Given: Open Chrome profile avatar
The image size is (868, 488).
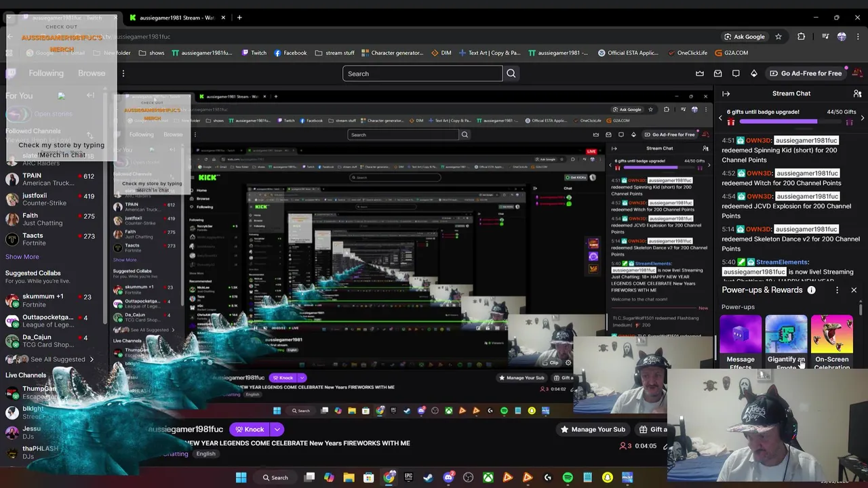Looking at the screenshot, I should (x=842, y=37).
